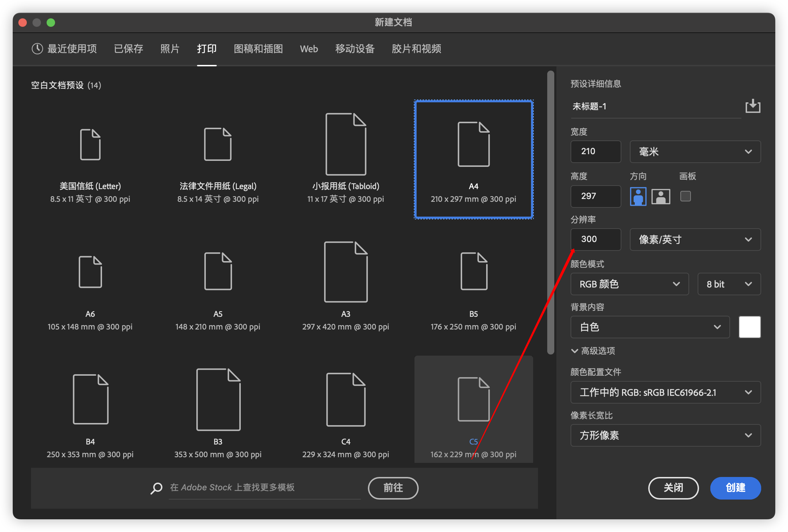Click the 宽度 width field showing 210
The height and width of the screenshot is (532, 788).
(x=596, y=152)
